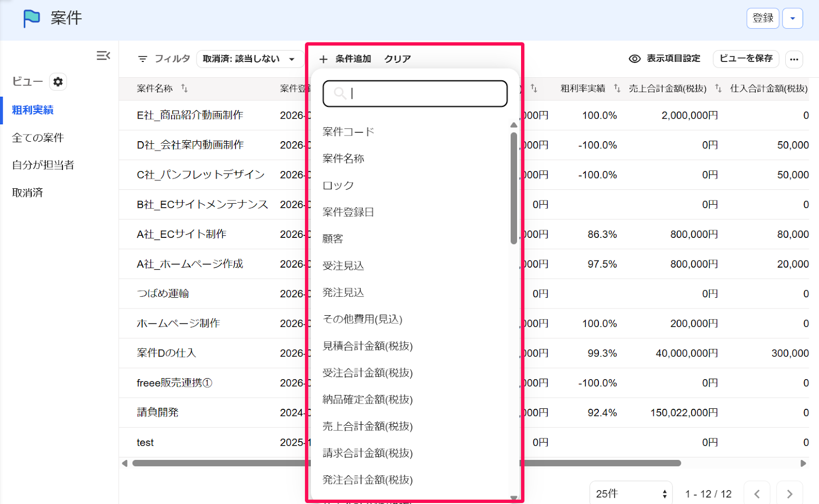The width and height of the screenshot is (819, 504).
Task: Collapse the sidebar with the hamburger-arrow icon
Action: pos(103,55)
